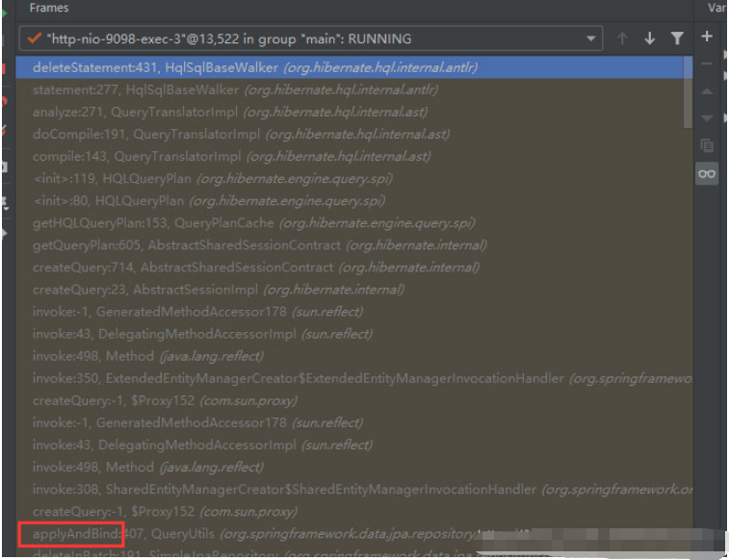Click the Frames panel tab label
The image size is (729, 560).
click(49, 8)
